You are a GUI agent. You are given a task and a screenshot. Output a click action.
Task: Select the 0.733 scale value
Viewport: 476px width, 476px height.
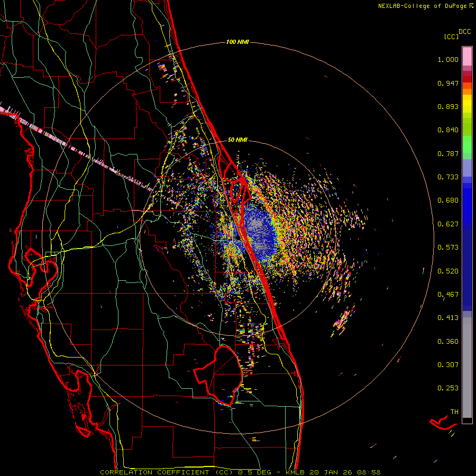point(448,177)
